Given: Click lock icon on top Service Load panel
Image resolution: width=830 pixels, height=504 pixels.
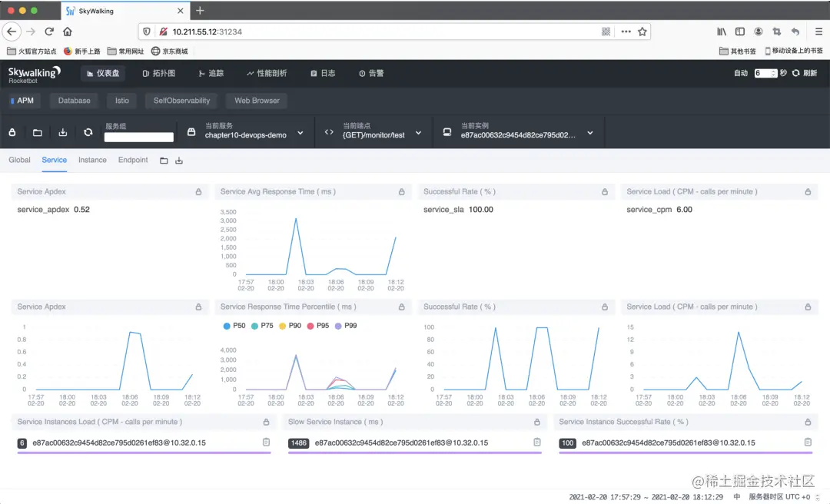Looking at the screenshot, I should 808,191.
